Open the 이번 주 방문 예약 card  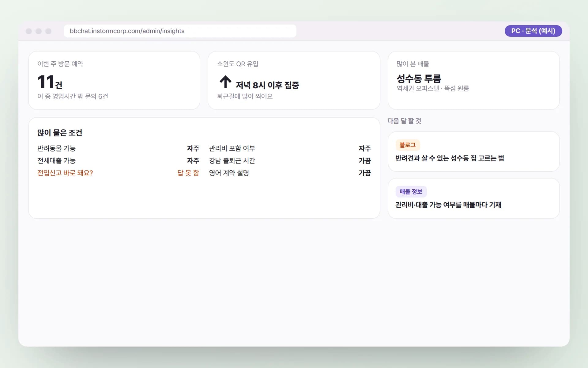coord(114,80)
